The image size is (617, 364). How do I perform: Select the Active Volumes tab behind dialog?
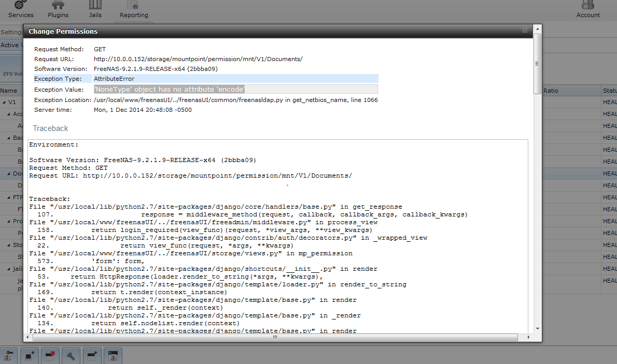point(11,45)
